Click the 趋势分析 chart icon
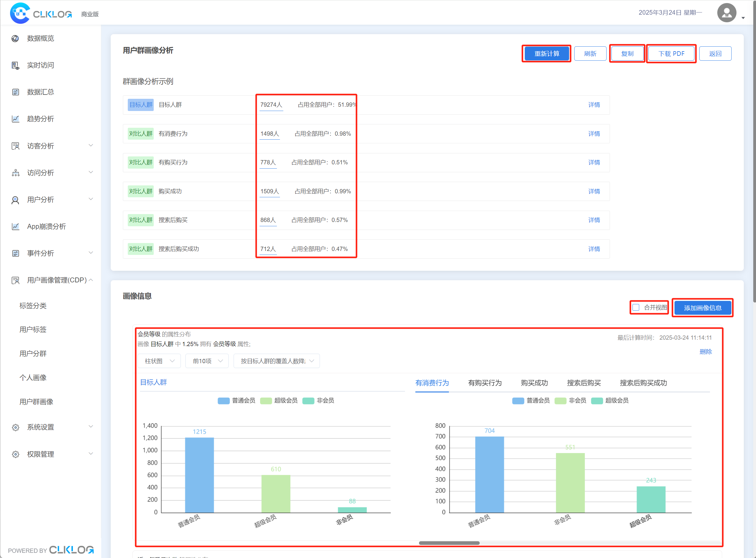This screenshot has height=558, width=756. pyautogui.click(x=15, y=119)
